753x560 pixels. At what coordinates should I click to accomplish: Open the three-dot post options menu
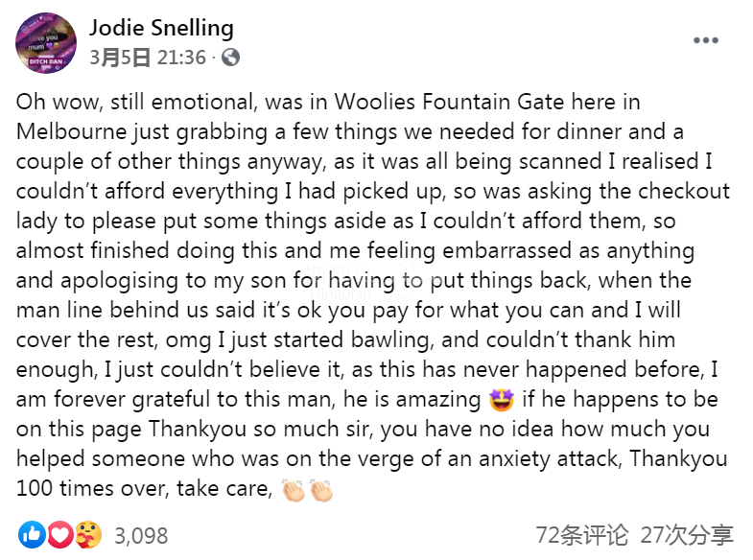[706, 40]
